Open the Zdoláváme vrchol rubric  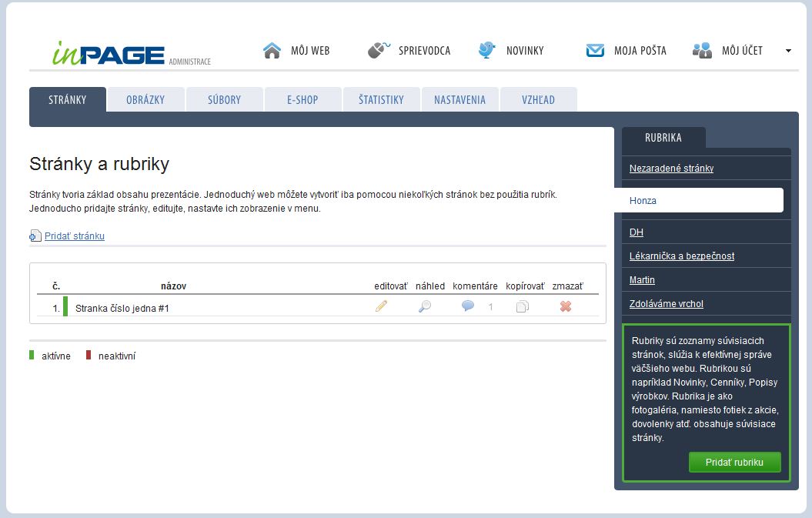[x=666, y=304]
